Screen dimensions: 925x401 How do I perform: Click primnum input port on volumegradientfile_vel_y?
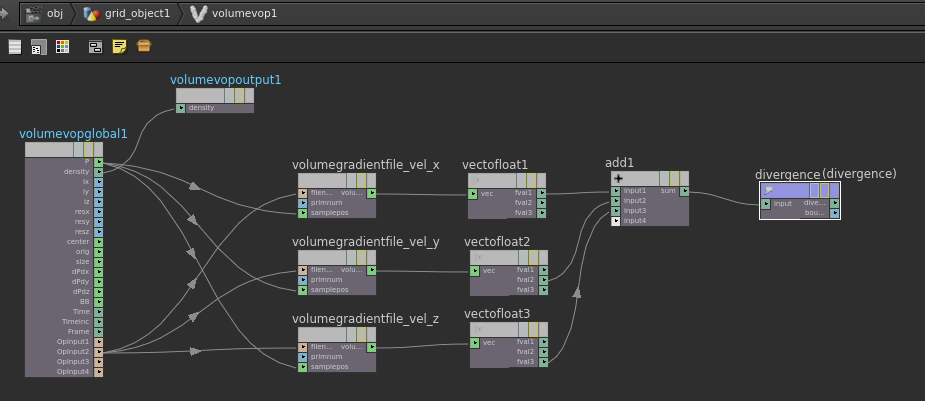303,280
